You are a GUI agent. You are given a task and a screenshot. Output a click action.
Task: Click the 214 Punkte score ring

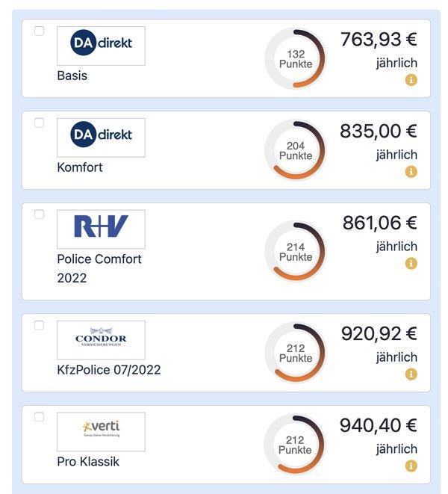(x=296, y=251)
